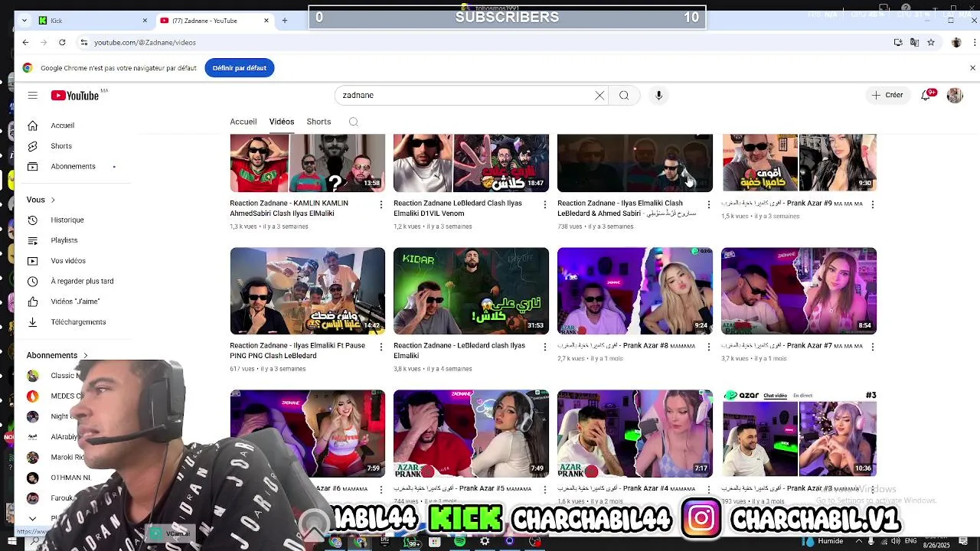Select the channel Vidéos tab
The height and width of the screenshot is (551, 980).
pos(282,122)
